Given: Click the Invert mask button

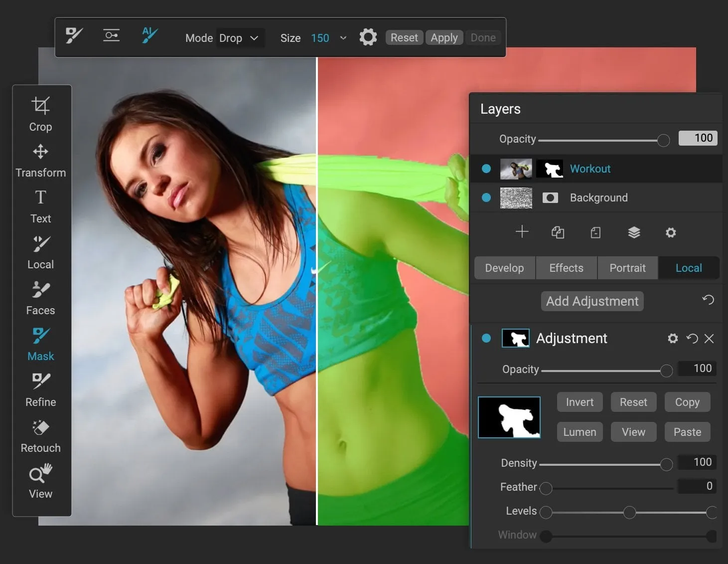Looking at the screenshot, I should (580, 402).
